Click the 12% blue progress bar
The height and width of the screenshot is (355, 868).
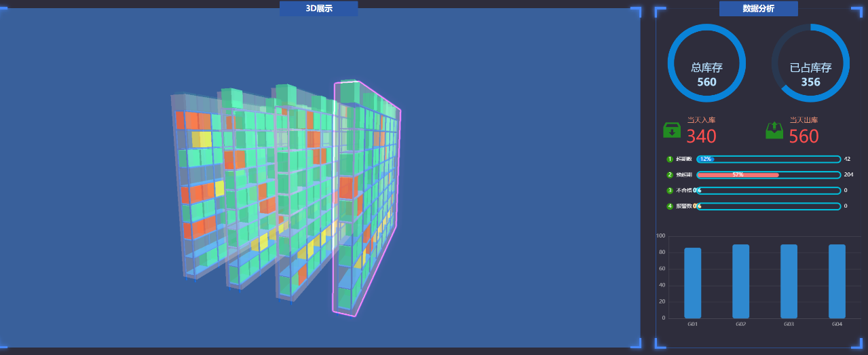click(706, 160)
